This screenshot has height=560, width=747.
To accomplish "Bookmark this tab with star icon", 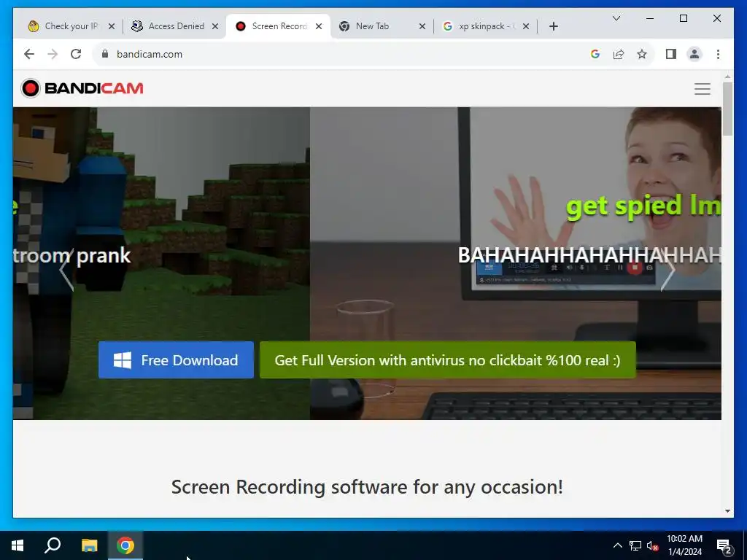I will click(642, 54).
